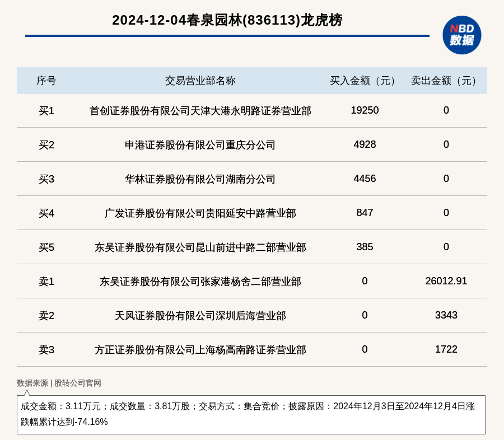
Task: Click the 序号 column header
Action: (46, 81)
